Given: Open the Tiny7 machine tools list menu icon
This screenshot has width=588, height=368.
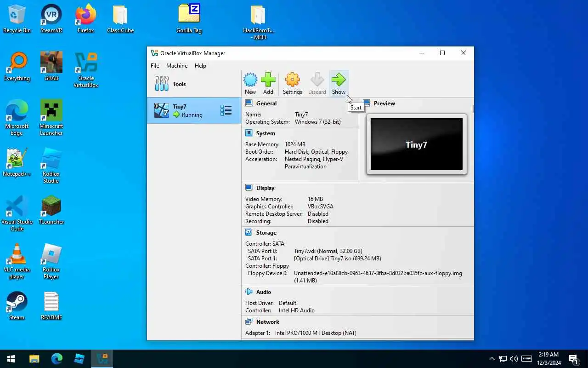Looking at the screenshot, I should click(226, 110).
